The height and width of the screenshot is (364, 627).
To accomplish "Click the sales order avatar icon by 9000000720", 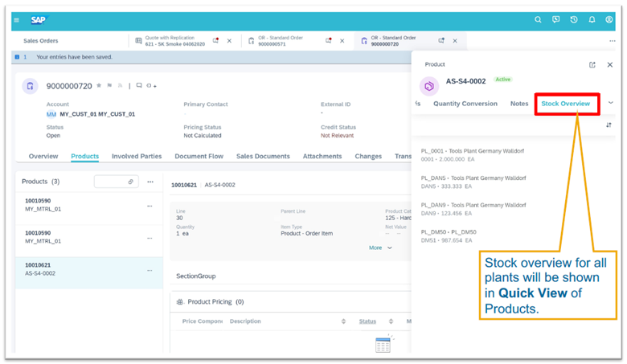I will (30, 86).
